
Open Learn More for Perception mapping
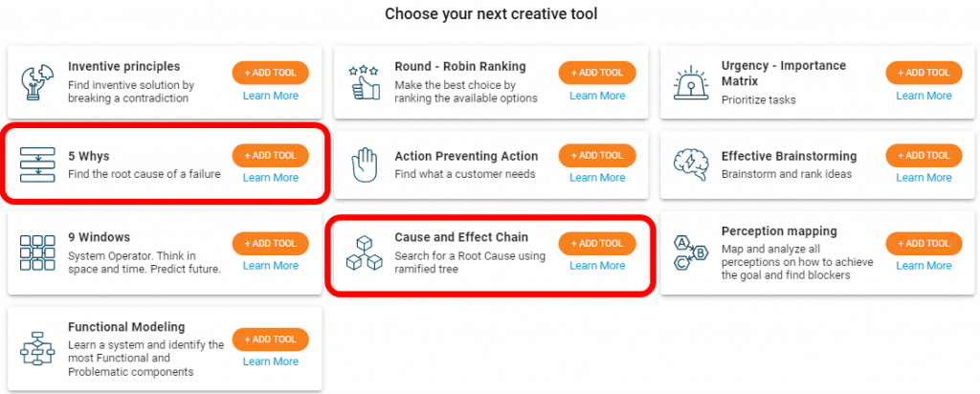(x=924, y=265)
